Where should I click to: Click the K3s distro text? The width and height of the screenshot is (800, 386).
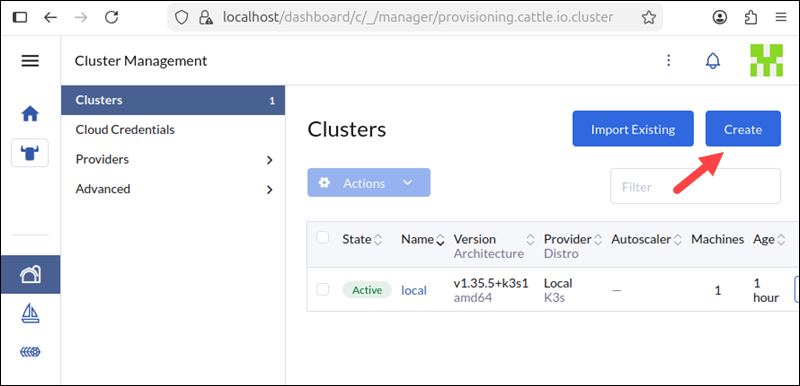tap(554, 298)
